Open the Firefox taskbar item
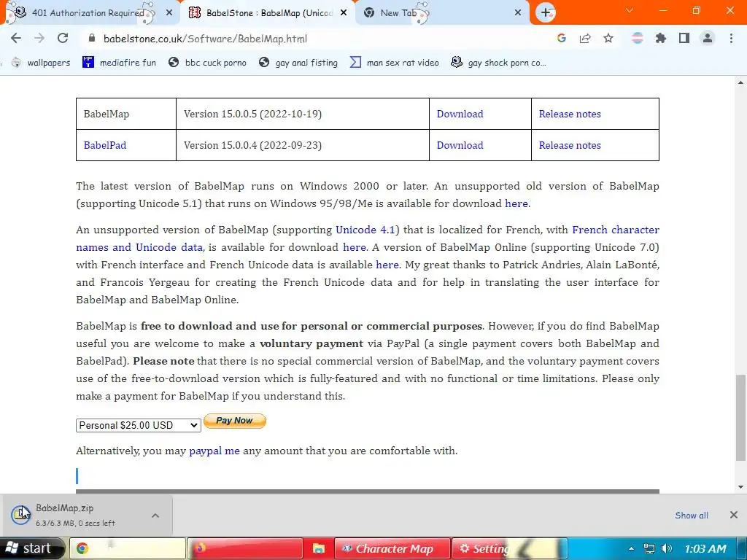747x560 pixels. [245, 548]
